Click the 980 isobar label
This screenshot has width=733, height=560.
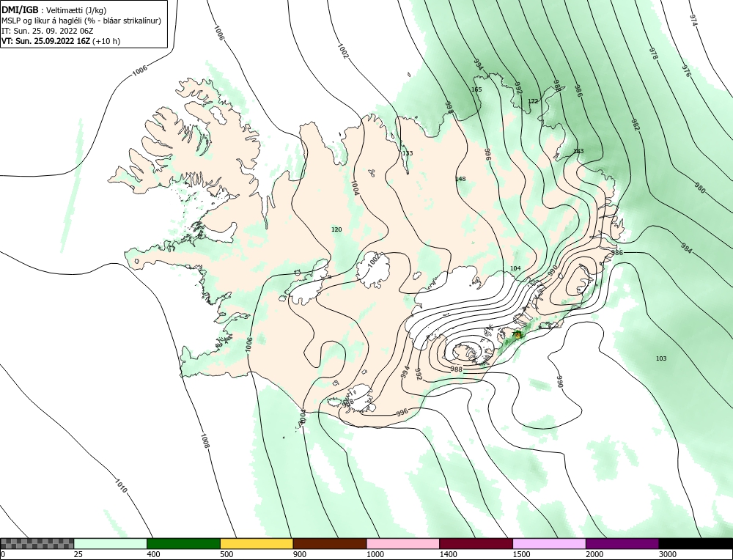click(x=700, y=189)
